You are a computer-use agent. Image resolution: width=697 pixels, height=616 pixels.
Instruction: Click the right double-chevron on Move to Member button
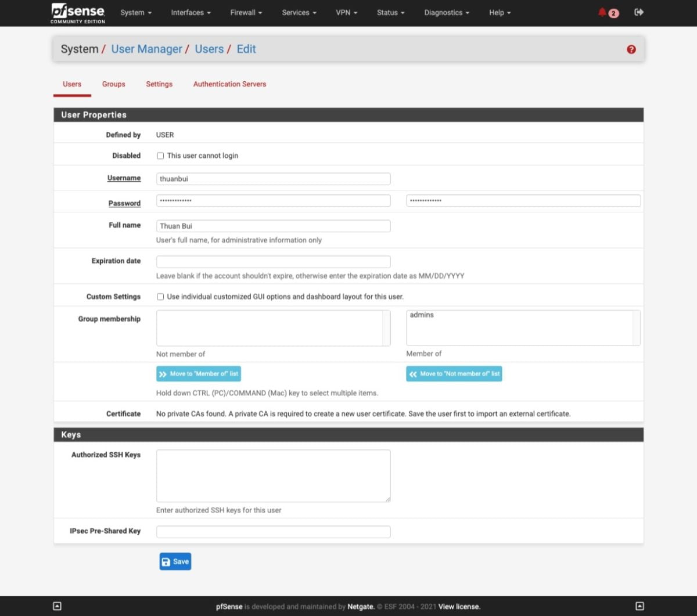(163, 373)
